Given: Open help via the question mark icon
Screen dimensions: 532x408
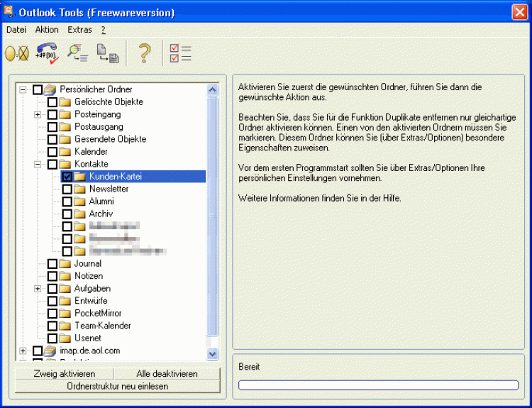Looking at the screenshot, I should point(145,53).
